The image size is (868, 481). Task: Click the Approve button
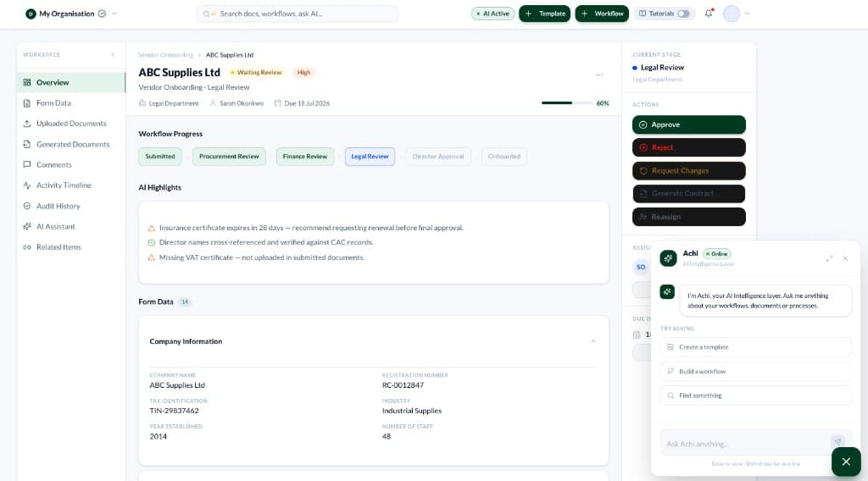(688, 125)
